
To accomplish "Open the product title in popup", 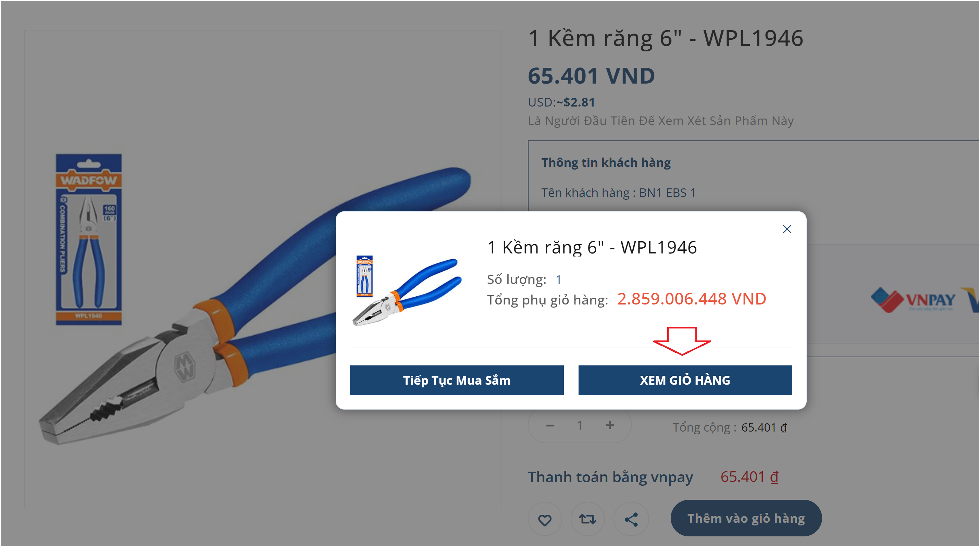I will [x=592, y=247].
